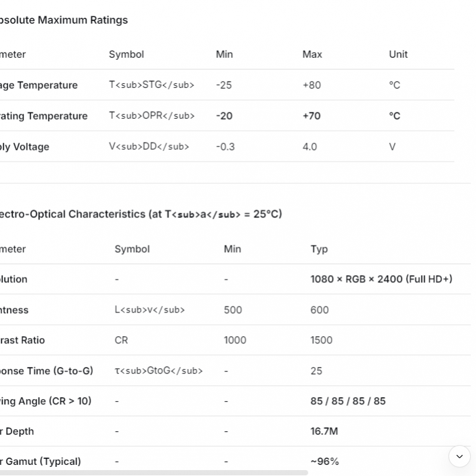Select the V DD symbol cell

[x=149, y=146]
